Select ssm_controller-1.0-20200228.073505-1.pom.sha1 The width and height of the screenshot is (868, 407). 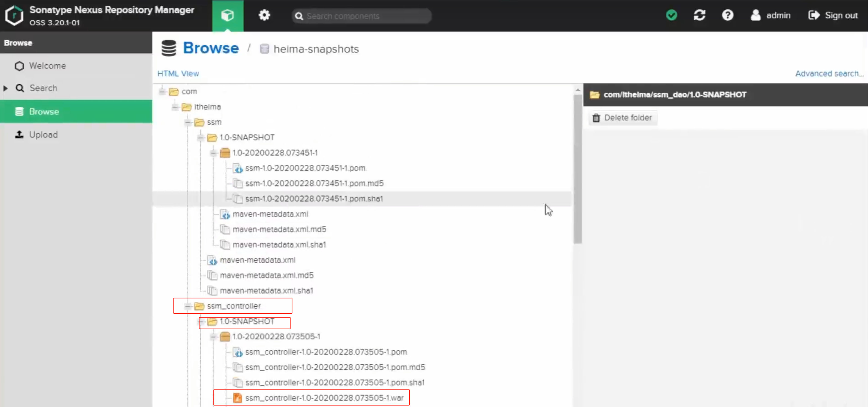point(335,383)
